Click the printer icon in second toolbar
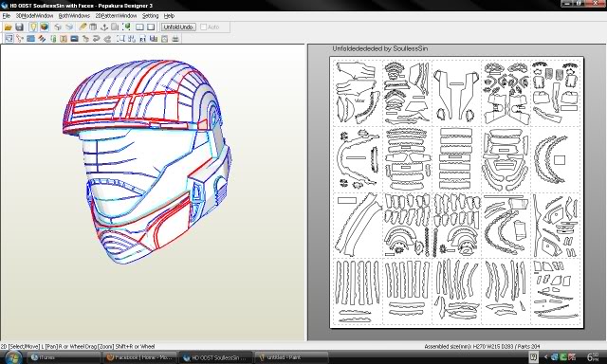Screen dimensions: 607x364 (175, 39)
